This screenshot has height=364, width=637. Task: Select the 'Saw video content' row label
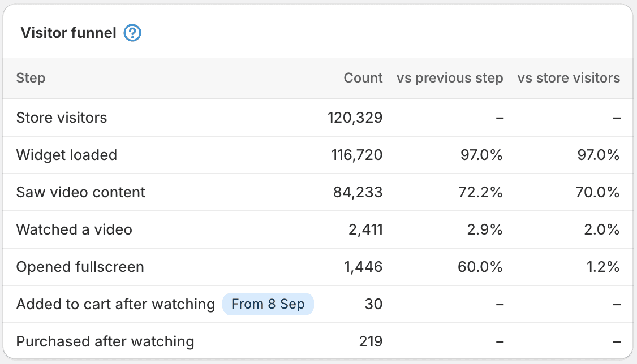click(80, 192)
